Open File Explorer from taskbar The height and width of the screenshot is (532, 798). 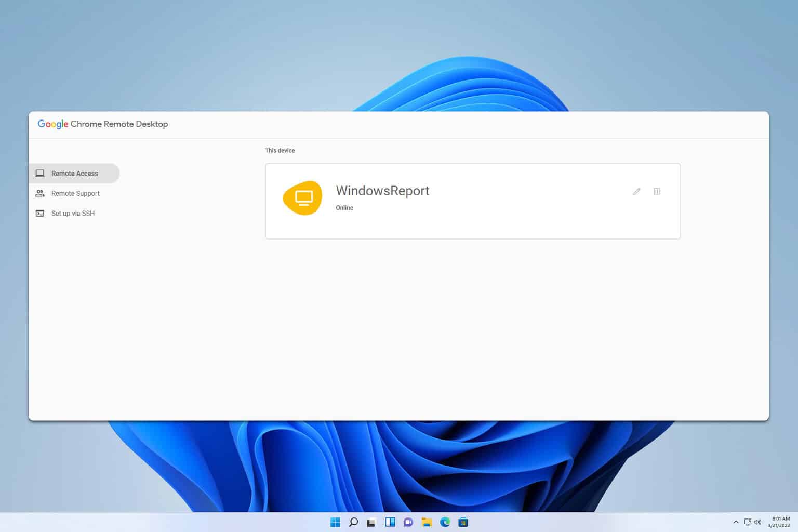tap(427, 522)
